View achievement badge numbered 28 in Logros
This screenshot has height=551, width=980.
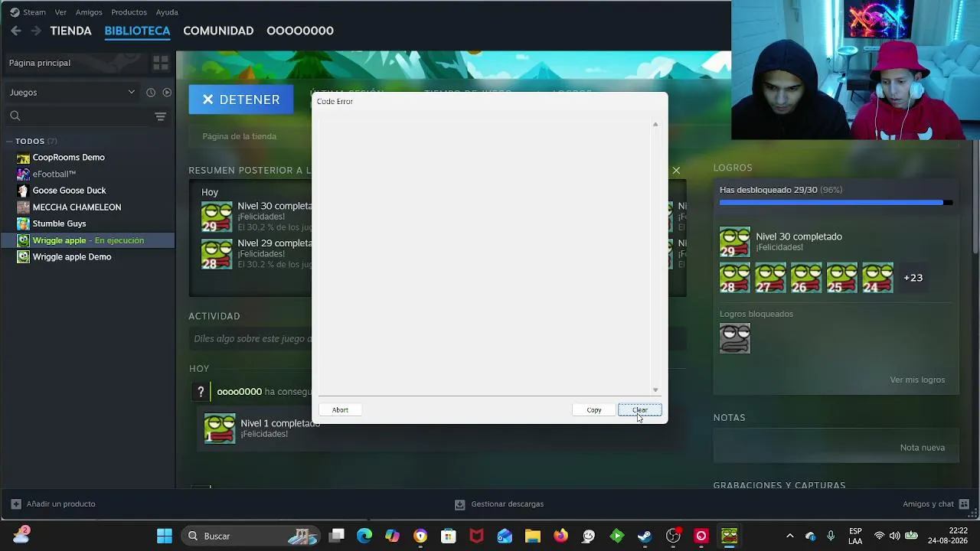pyautogui.click(x=735, y=278)
